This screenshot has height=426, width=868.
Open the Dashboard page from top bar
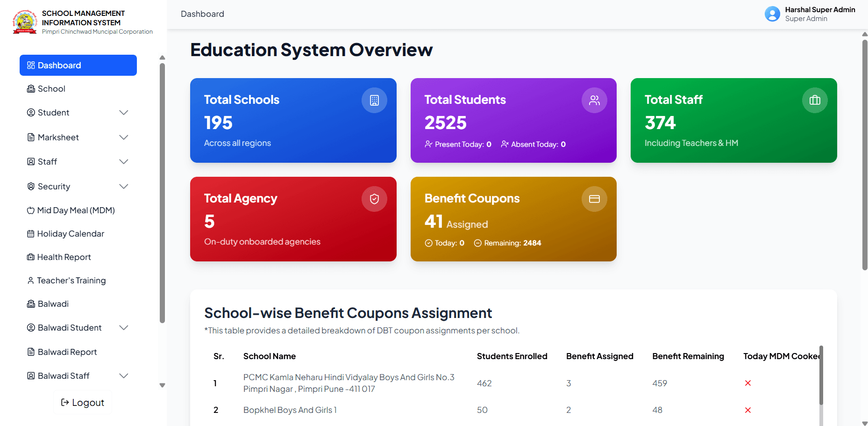[202, 14]
